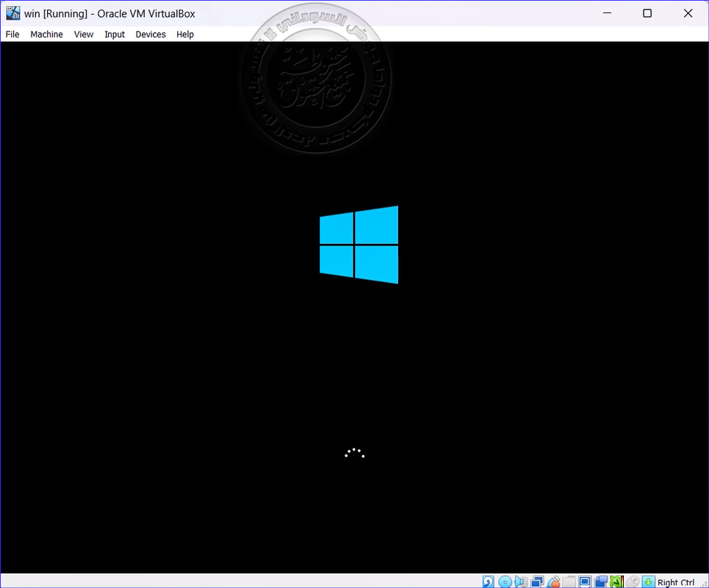
Task: Open the Input menu
Action: (115, 35)
